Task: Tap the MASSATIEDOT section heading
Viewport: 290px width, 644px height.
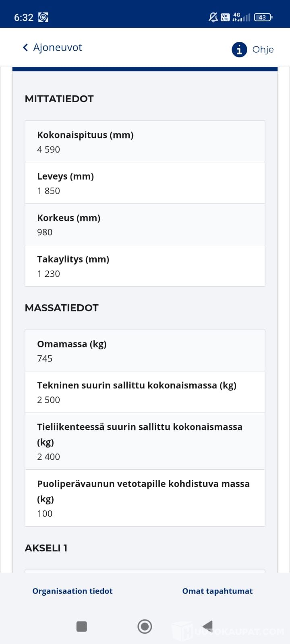Action: (62, 308)
